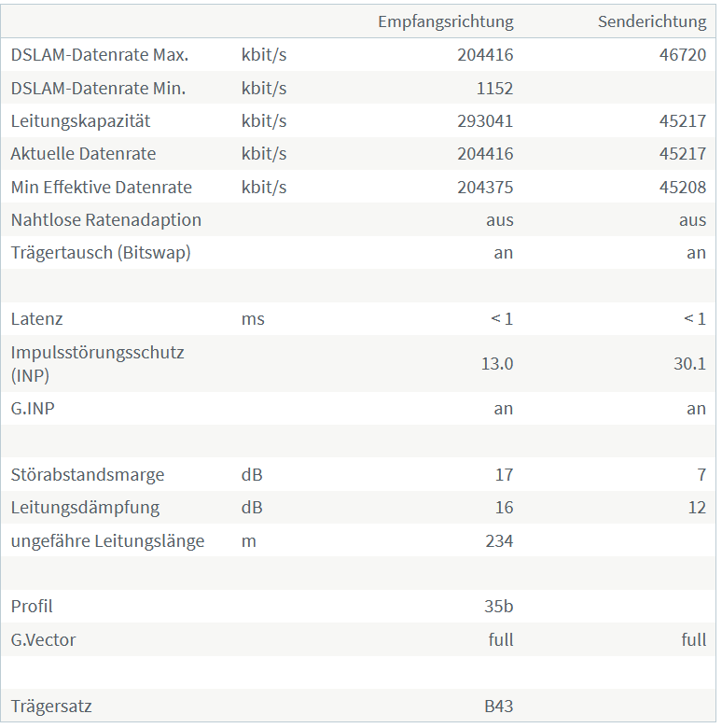Click the Senderichtung column header
The image size is (722, 728).
pos(652,21)
